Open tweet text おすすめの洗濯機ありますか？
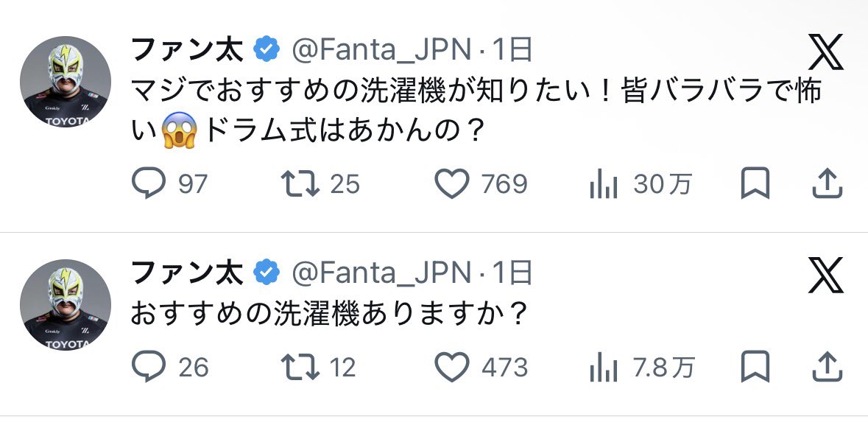Screen dimensions: 868x428 329,313
